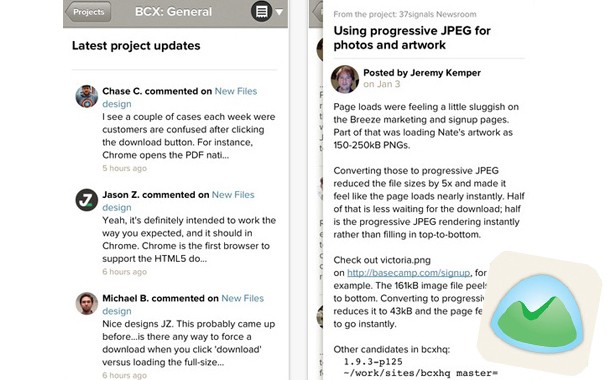Open Chase C.'s avatar
This screenshot has width=607, height=380.
tap(87, 96)
